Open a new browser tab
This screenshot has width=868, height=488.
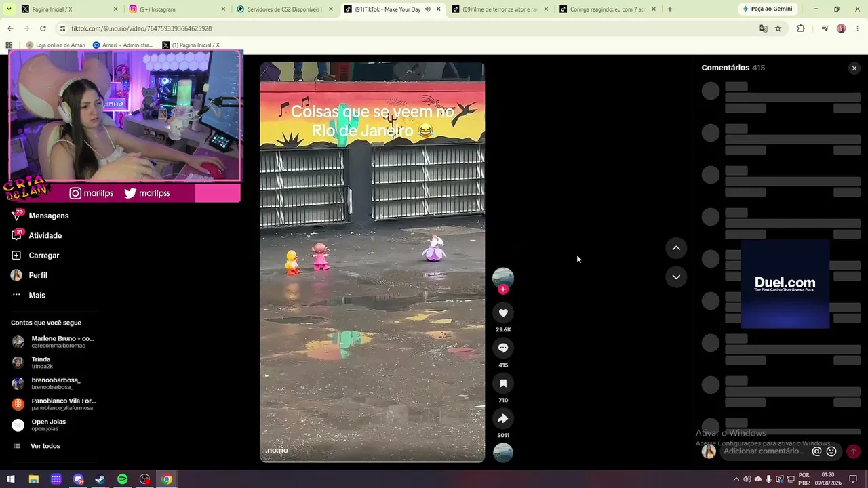point(670,9)
